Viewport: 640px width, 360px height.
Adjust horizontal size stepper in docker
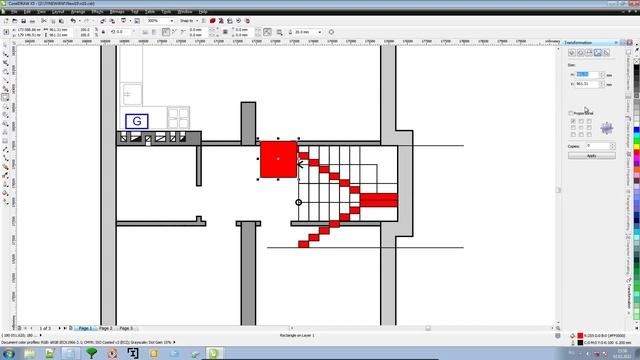click(602, 75)
